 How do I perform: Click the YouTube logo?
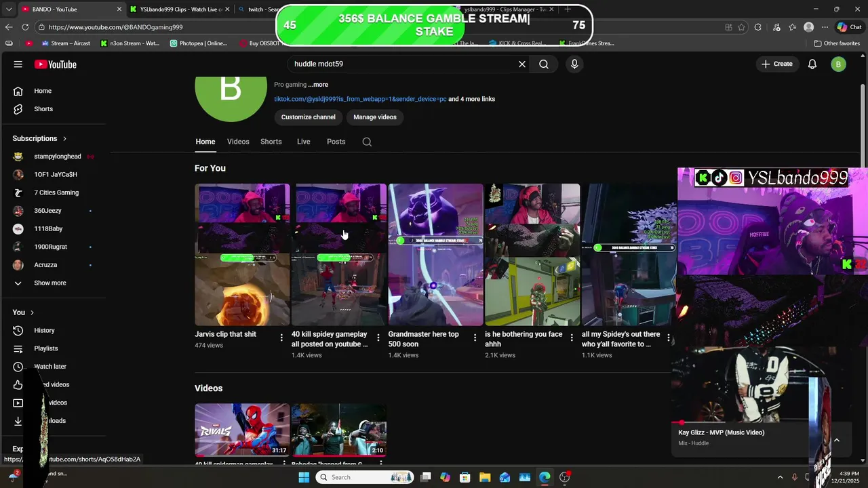tap(56, 64)
